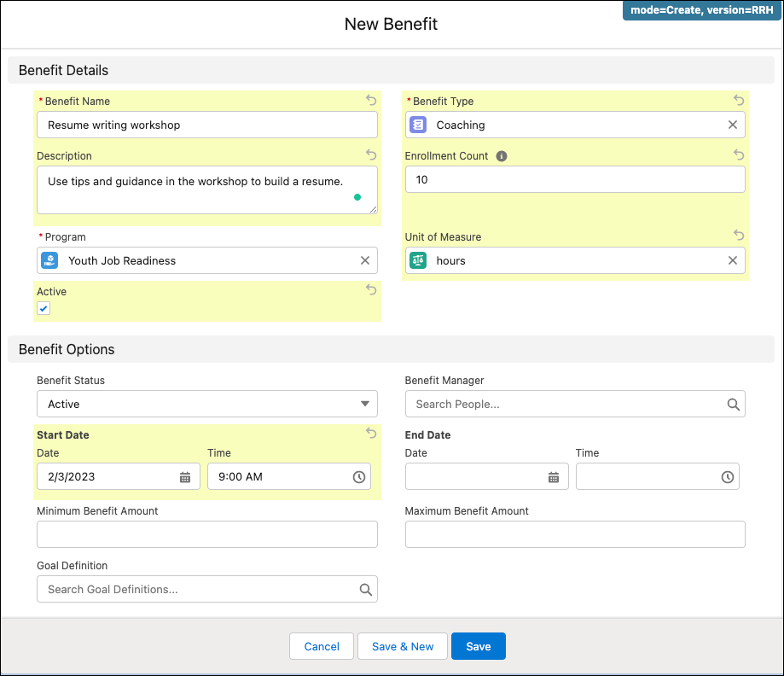This screenshot has width=784, height=676.
Task: Click the Benefit Manager search icon
Action: [x=733, y=405]
